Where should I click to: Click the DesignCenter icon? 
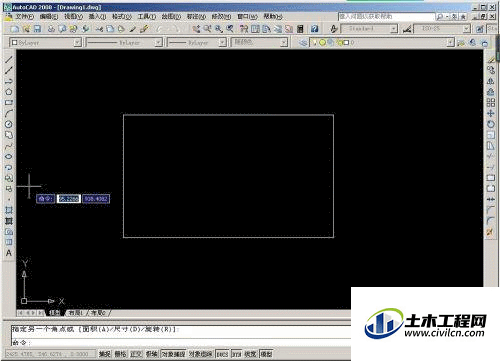pos(255,29)
